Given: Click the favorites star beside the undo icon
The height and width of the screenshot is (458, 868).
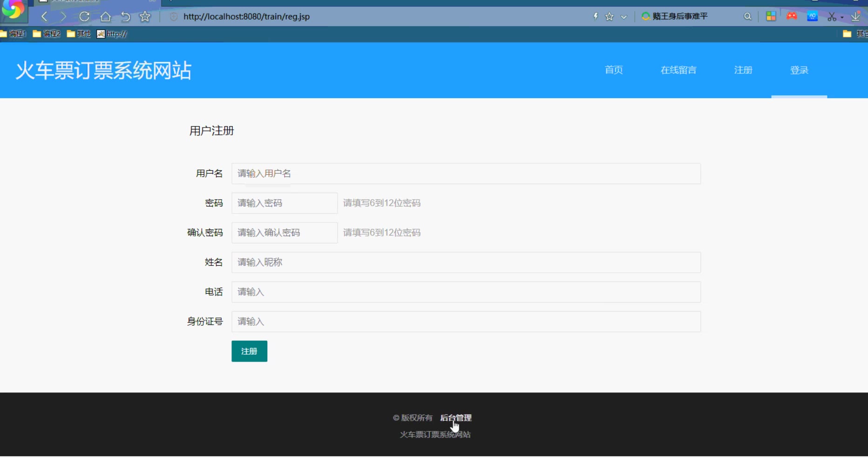Looking at the screenshot, I should pos(145,17).
